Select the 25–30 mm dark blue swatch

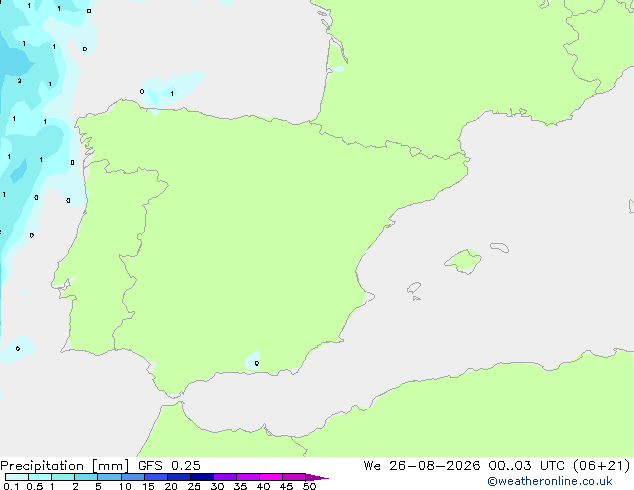(202, 477)
